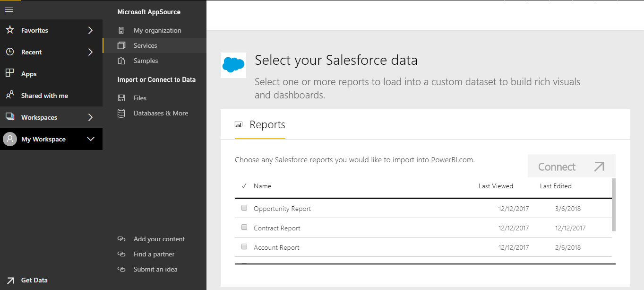Open Apps from the grid icon
644x290 pixels.
[x=9, y=73]
